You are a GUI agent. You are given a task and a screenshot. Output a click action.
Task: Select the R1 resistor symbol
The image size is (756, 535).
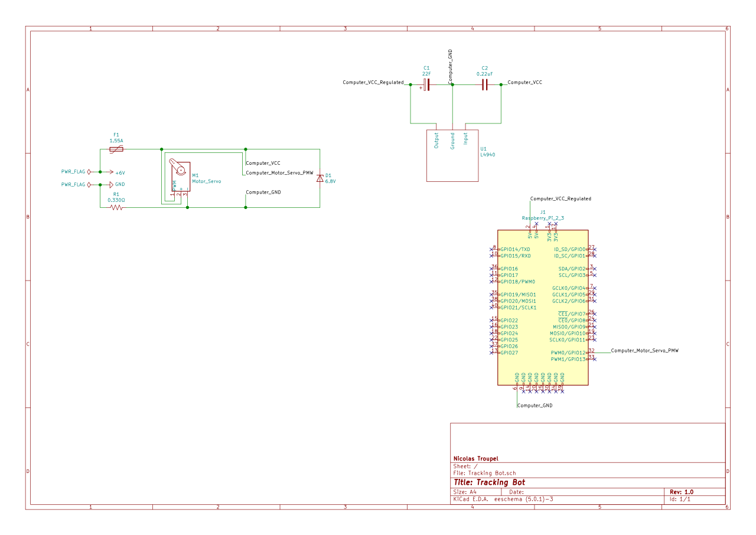116,207
